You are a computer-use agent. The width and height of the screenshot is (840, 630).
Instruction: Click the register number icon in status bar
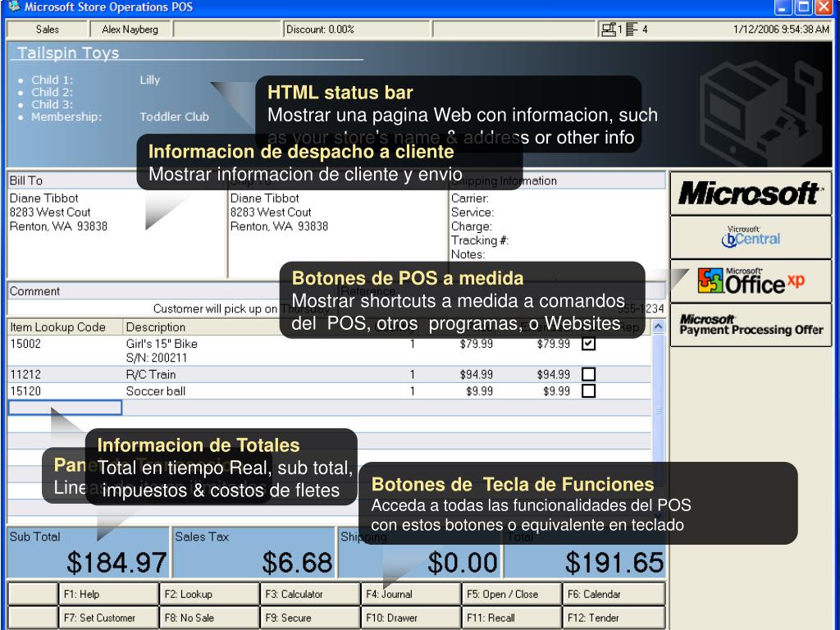coord(609,30)
